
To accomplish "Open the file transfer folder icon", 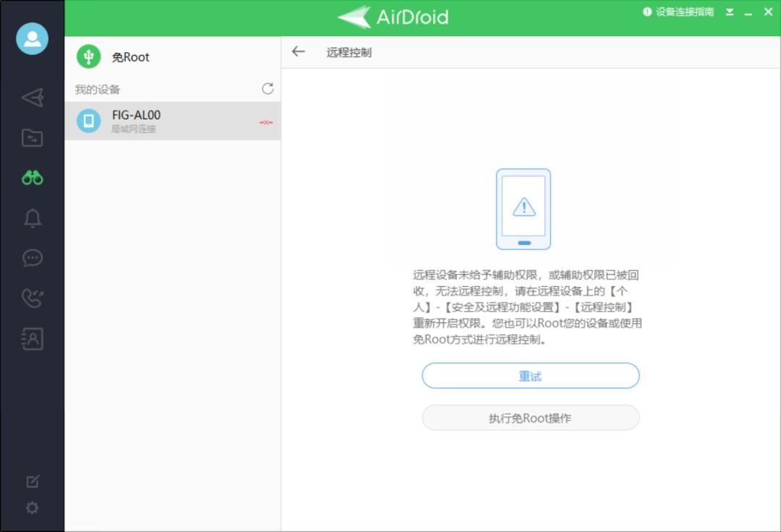I will coord(31,137).
